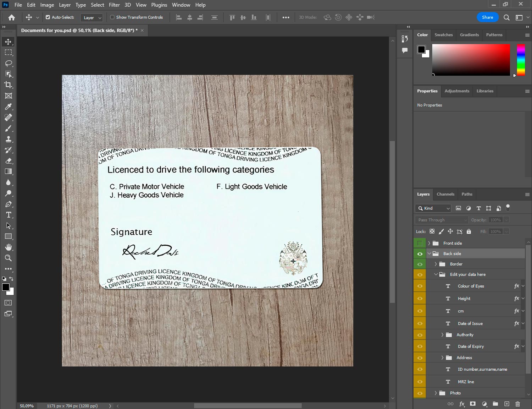The height and width of the screenshot is (409, 532).
Task: Click the Share button
Action: tap(487, 17)
